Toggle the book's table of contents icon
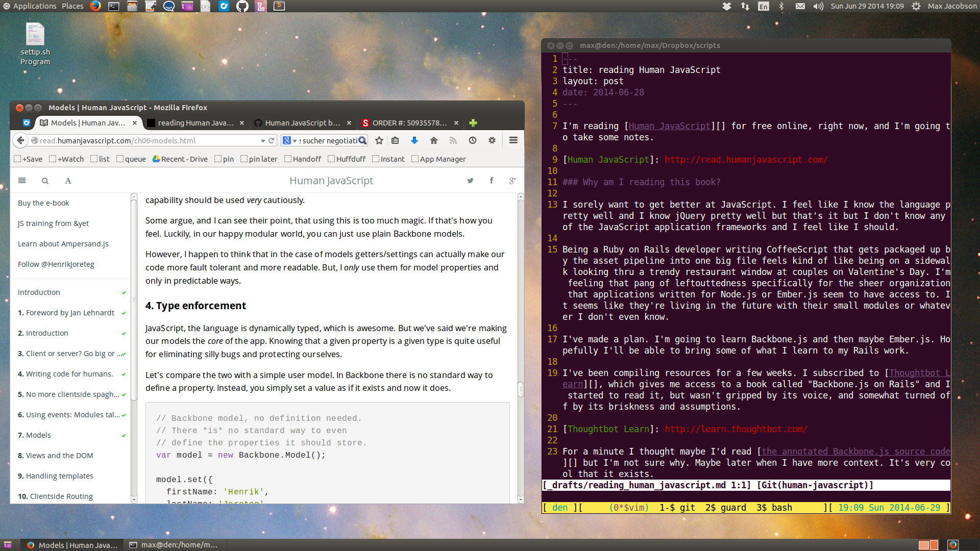This screenshot has width=980, height=551. [x=22, y=181]
